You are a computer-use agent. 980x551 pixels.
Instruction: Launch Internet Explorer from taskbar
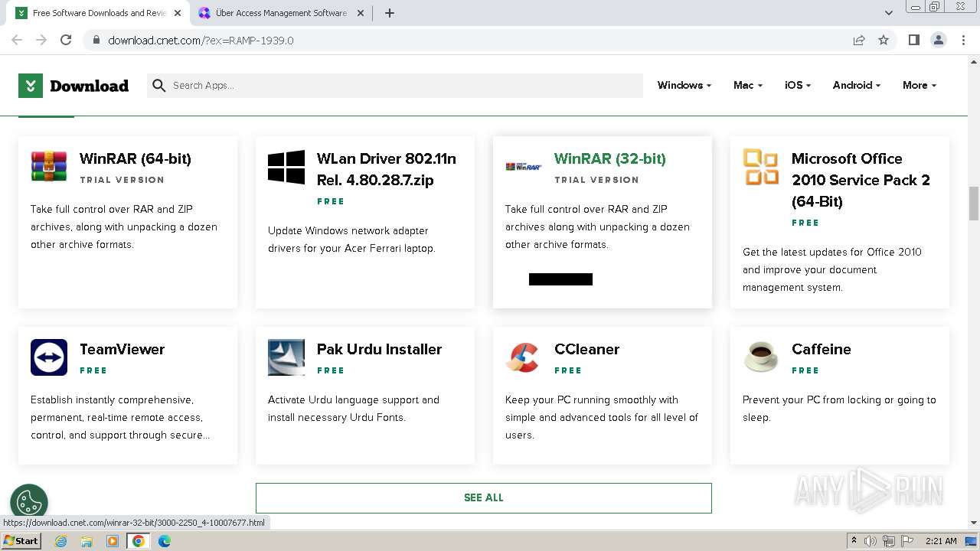[x=60, y=541]
